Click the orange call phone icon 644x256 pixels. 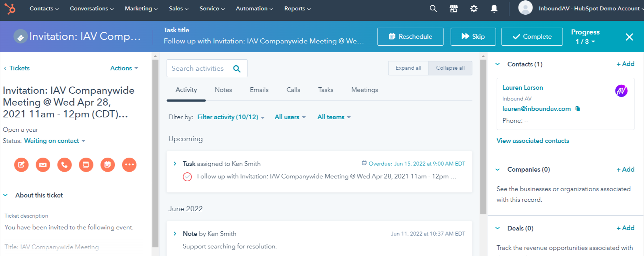64,165
